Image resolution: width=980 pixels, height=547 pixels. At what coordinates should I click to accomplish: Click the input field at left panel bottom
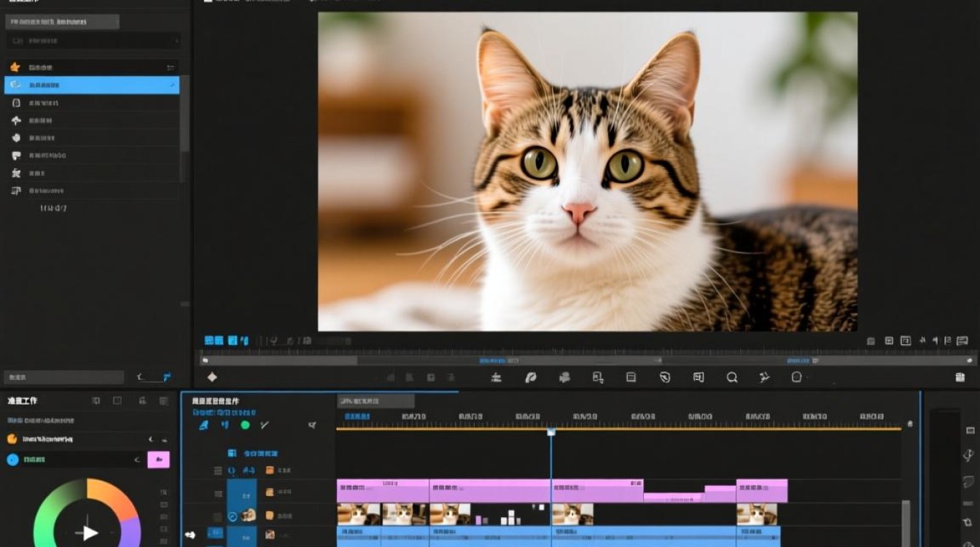pos(63,377)
